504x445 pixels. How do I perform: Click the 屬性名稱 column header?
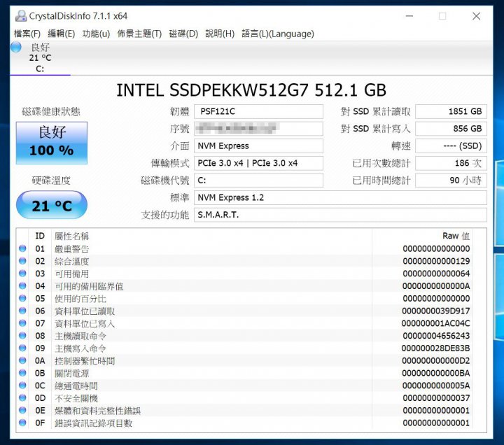(71, 236)
